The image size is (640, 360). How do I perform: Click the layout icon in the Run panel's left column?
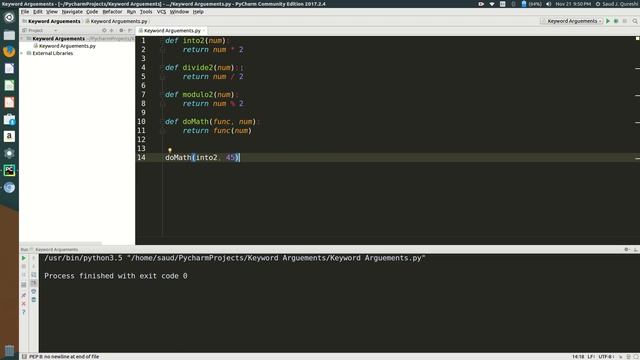24,284
